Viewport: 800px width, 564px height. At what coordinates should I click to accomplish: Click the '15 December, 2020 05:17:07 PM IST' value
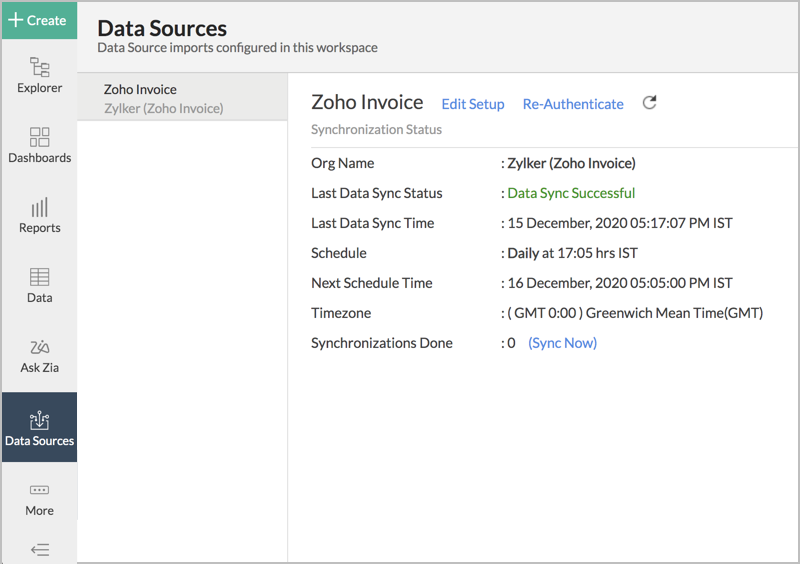click(x=620, y=223)
